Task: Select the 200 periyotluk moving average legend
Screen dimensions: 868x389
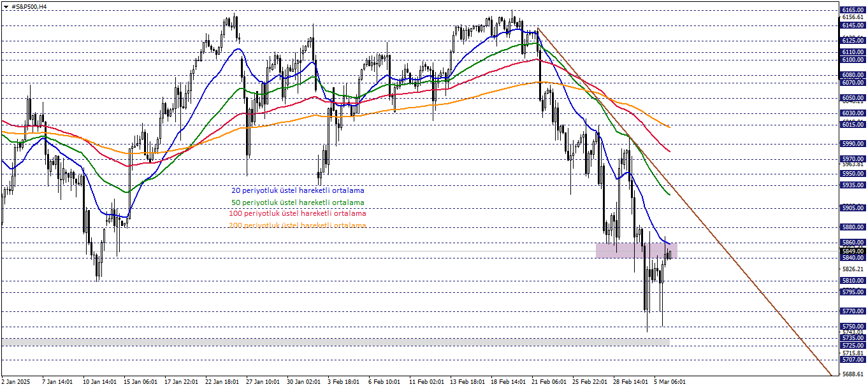Action: coord(297,225)
